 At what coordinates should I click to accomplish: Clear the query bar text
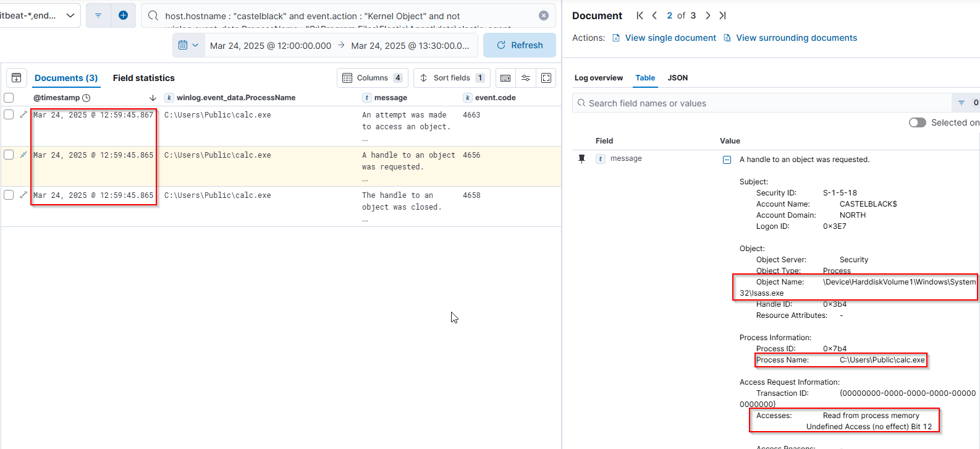click(544, 15)
